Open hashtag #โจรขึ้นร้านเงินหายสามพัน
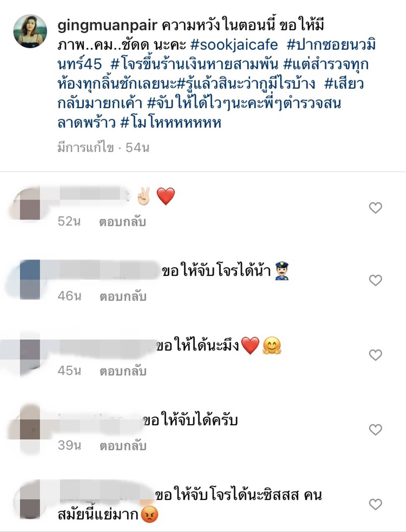Viewport: 406px width, 532px height. 194,64
